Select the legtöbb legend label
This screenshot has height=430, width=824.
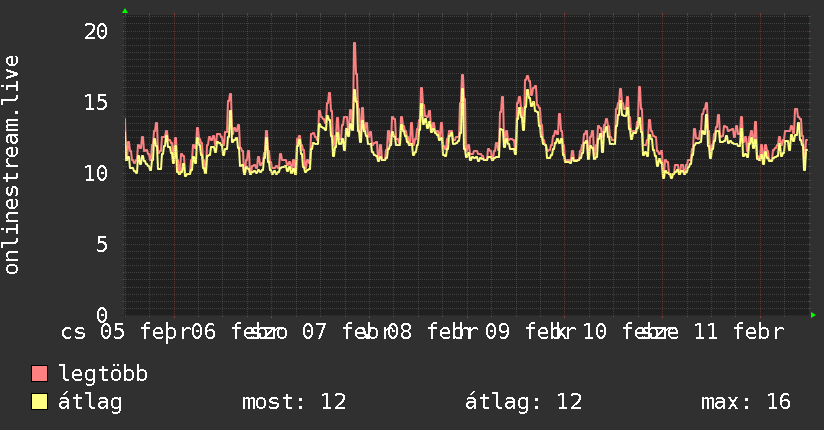coord(103,373)
